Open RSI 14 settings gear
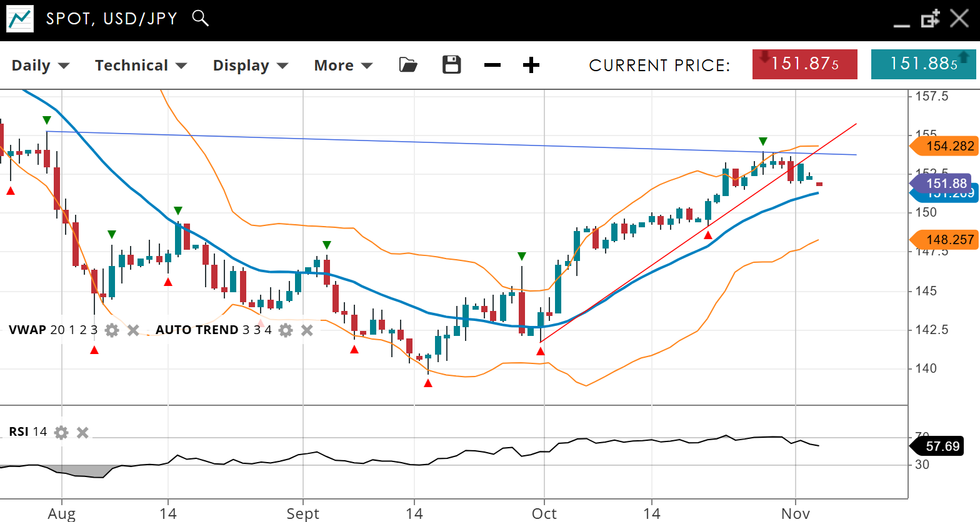 coord(61,432)
